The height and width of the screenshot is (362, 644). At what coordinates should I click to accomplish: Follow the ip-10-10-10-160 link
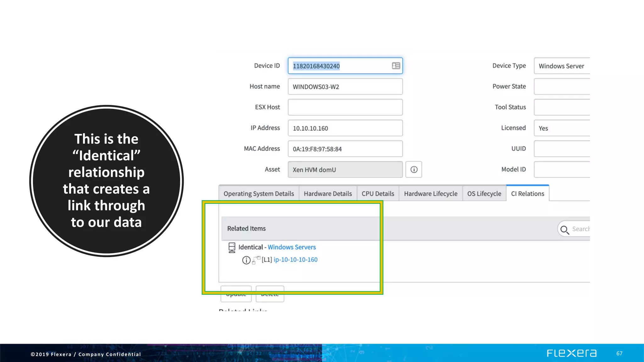coord(295,260)
